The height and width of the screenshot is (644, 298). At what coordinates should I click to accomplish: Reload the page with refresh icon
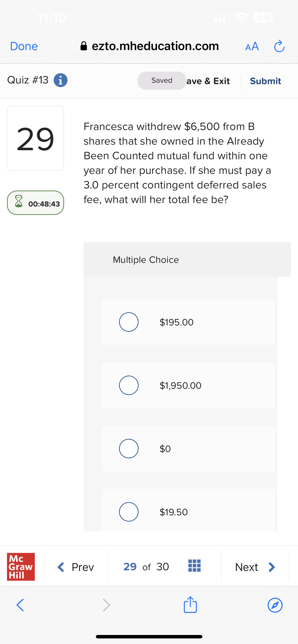point(279,46)
